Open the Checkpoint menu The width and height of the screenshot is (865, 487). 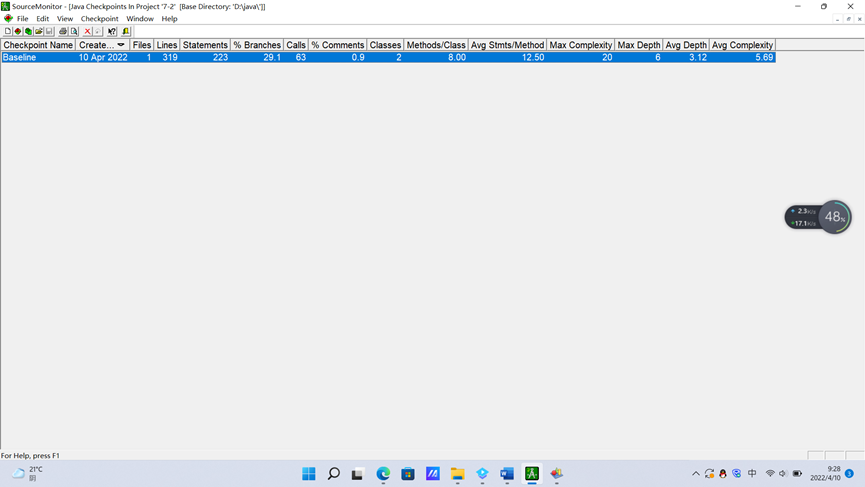[x=99, y=19]
